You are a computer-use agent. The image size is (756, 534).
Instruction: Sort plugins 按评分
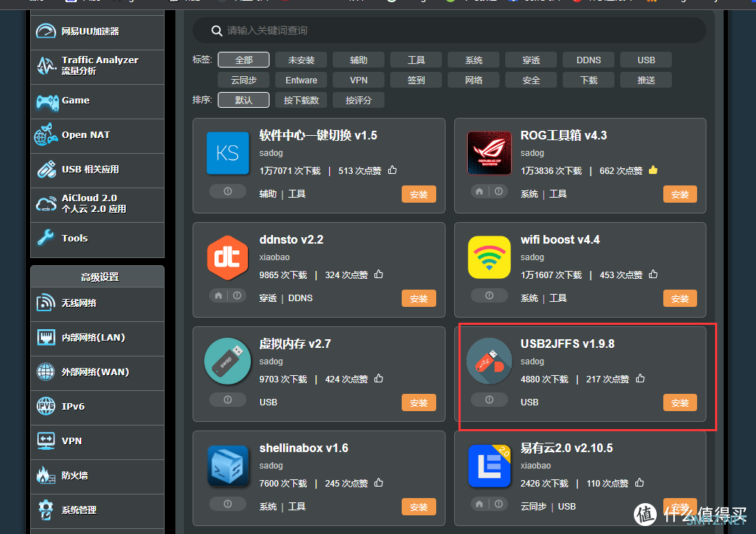[x=358, y=101]
